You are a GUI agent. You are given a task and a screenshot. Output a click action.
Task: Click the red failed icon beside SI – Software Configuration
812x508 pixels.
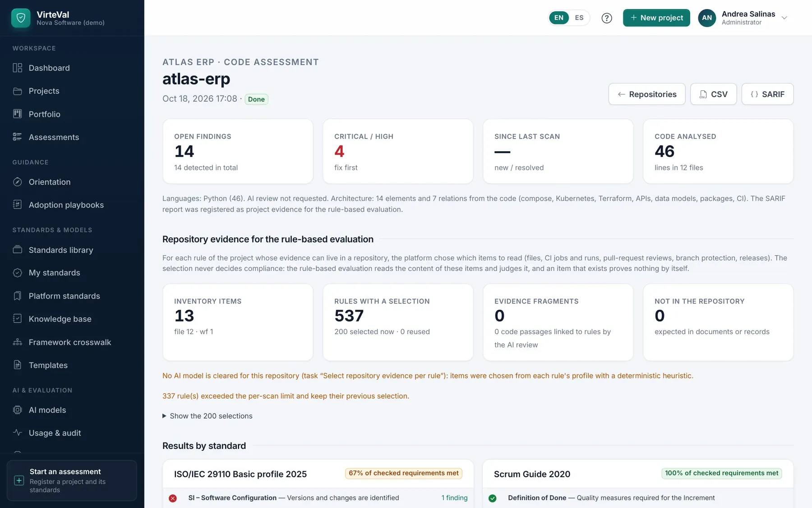(x=173, y=498)
